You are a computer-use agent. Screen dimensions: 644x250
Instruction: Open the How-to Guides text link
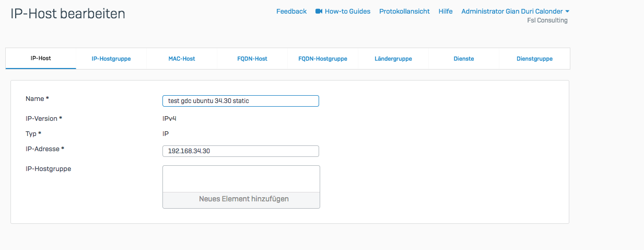pos(347,12)
